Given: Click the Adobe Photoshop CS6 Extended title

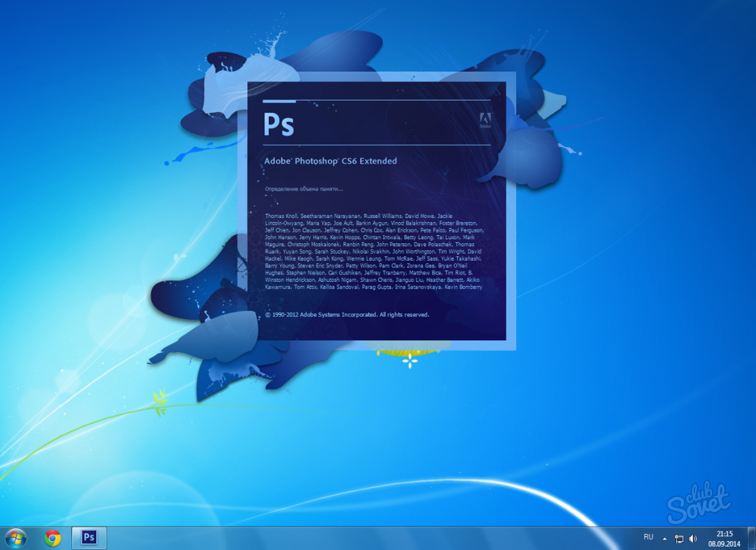Looking at the screenshot, I should [331, 161].
